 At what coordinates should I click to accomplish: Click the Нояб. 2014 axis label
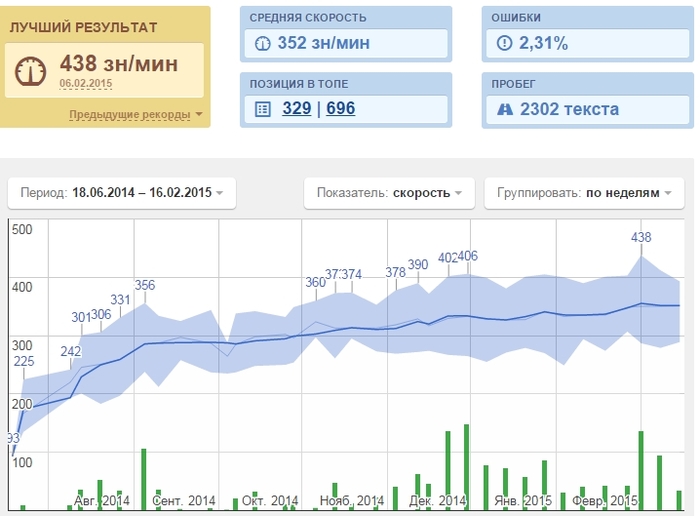click(x=352, y=501)
